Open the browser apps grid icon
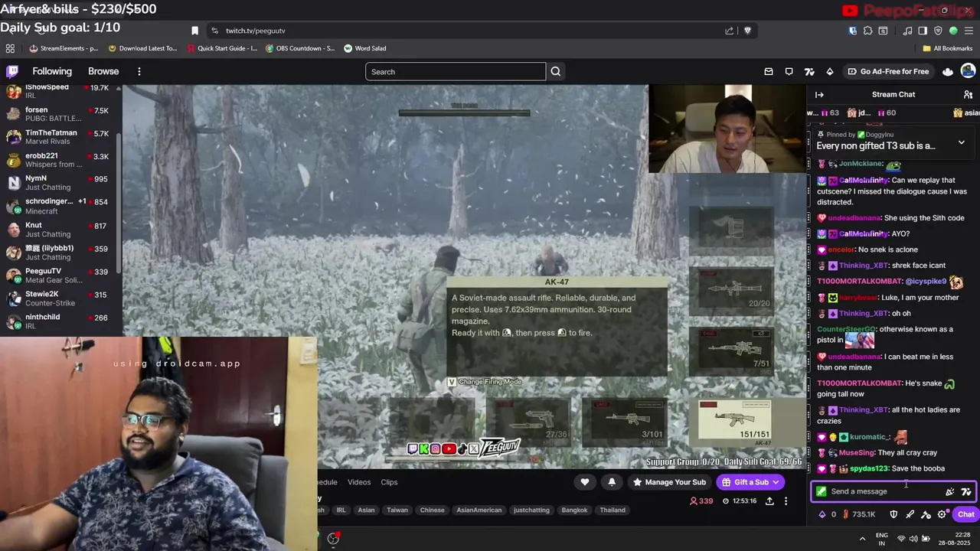This screenshot has height=551, width=980. (x=10, y=48)
